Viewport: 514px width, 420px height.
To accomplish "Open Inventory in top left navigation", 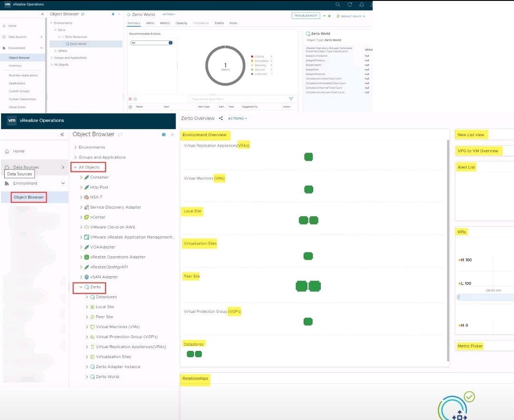I will pyautogui.click(x=15, y=66).
